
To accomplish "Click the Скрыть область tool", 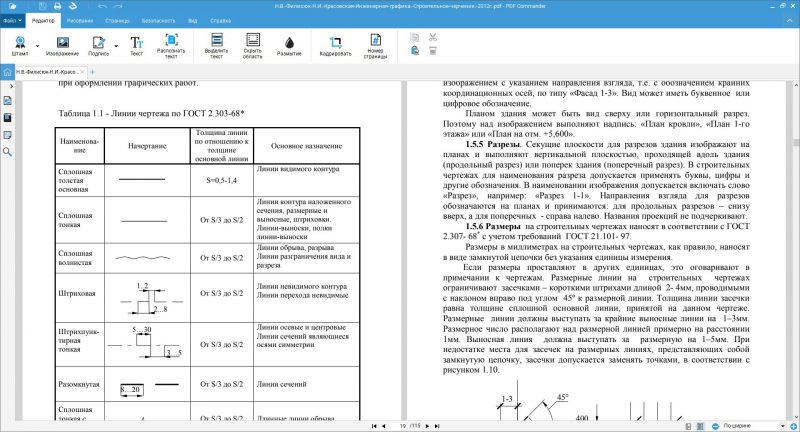I will coord(253,46).
